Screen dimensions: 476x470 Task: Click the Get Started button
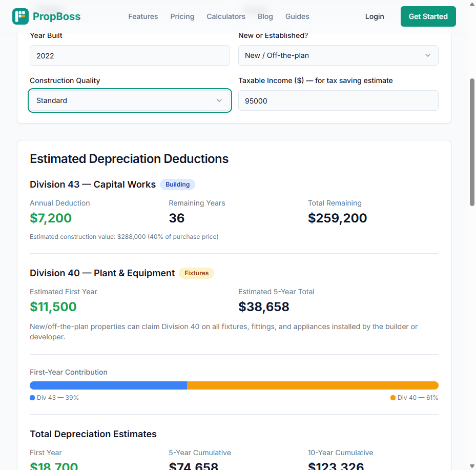tap(428, 16)
